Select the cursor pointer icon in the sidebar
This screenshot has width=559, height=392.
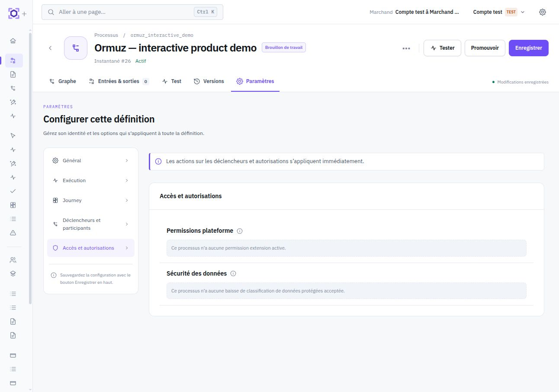click(x=13, y=135)
